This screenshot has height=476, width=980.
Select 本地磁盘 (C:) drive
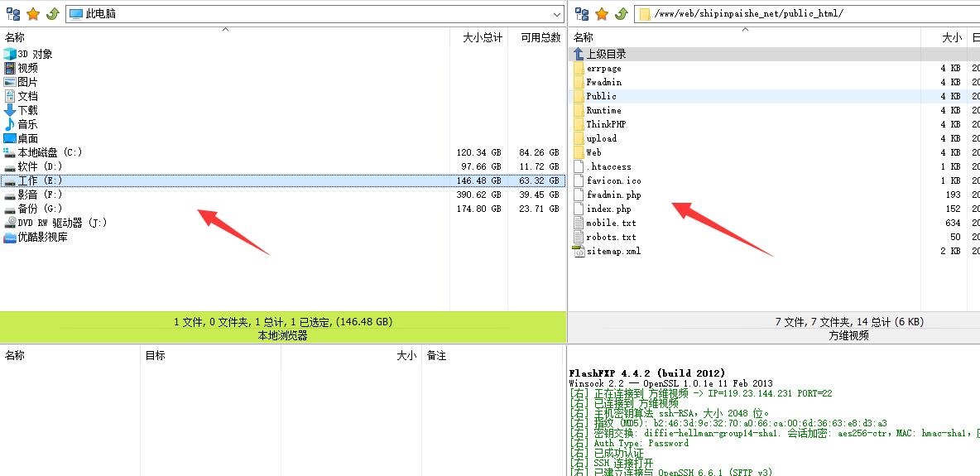tap(50, 152)
